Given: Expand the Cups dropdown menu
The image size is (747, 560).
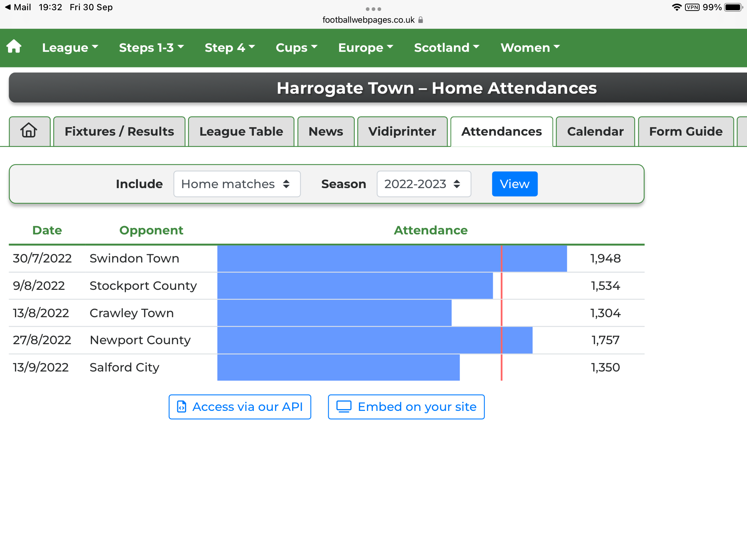Looking at the screenshot, I should click(x=297, y=47).
